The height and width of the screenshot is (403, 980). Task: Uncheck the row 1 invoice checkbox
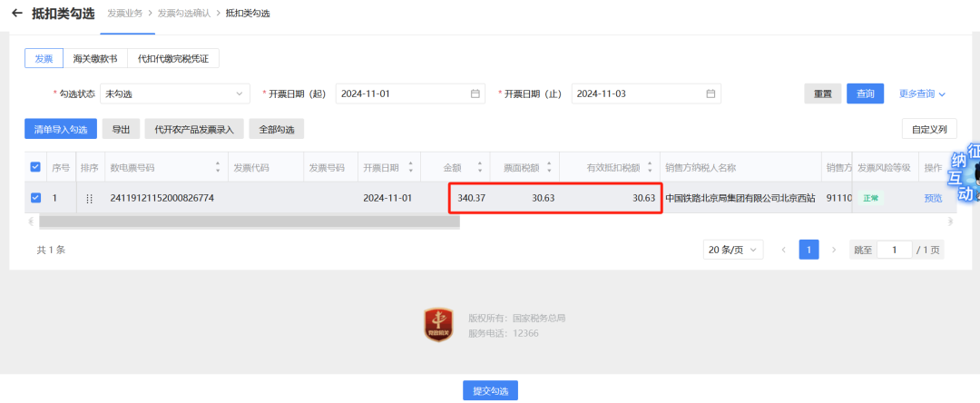pyautogui.click(x=35, y=198)
